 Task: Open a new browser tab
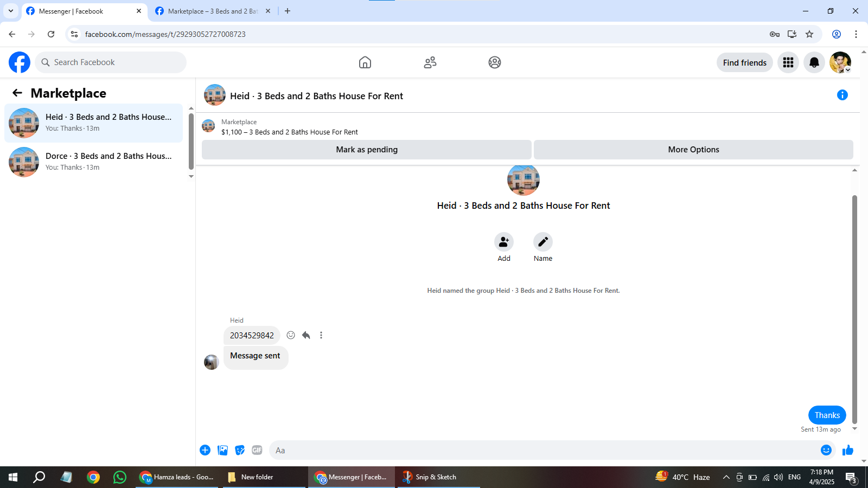click(288, 11)
